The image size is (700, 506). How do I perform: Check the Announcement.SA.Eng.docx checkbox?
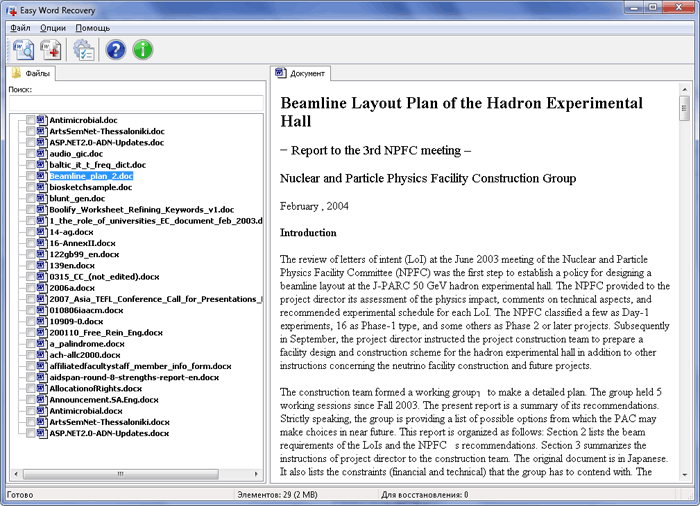coord(30,400)
